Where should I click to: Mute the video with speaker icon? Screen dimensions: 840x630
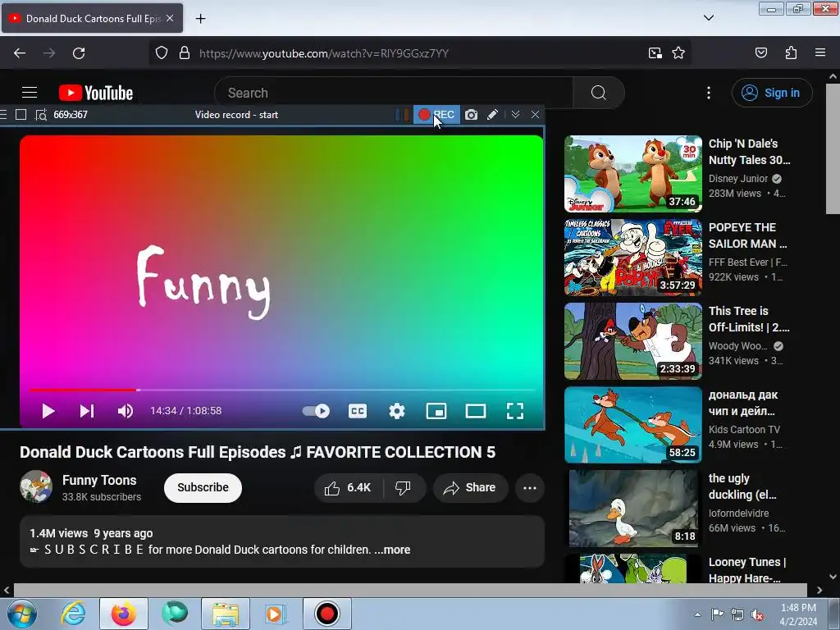126,411
